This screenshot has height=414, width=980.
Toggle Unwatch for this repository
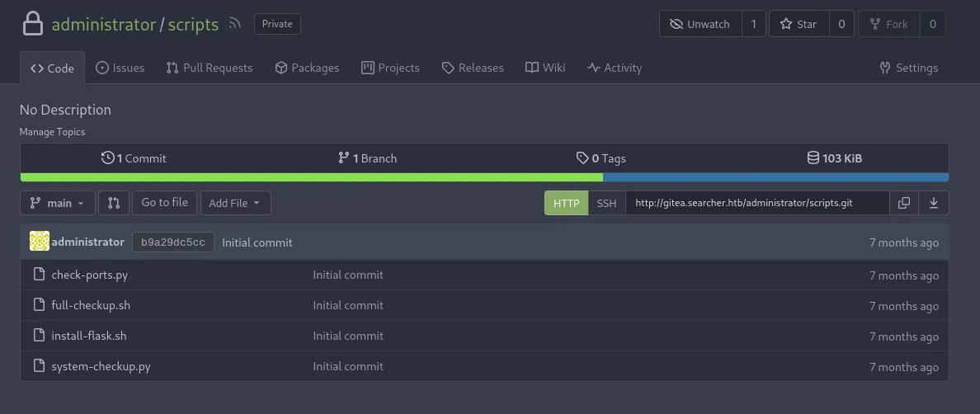(700, 24)
